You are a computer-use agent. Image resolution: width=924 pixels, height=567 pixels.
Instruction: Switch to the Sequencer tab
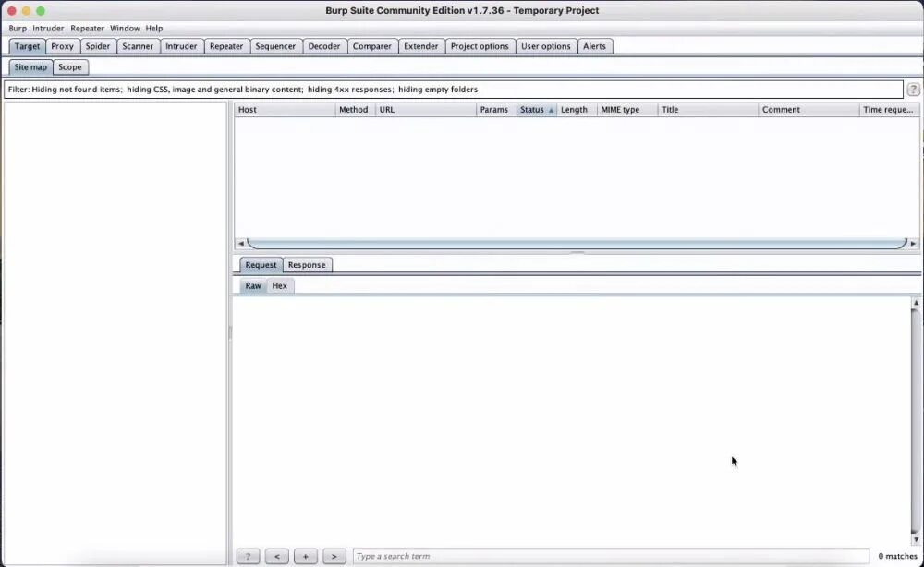click(275, 46)
